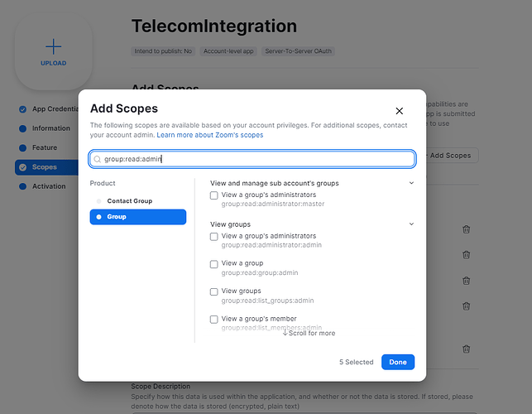Tick the View groups list_groups checkbox
532x414 pixels.
click(214, 291)
